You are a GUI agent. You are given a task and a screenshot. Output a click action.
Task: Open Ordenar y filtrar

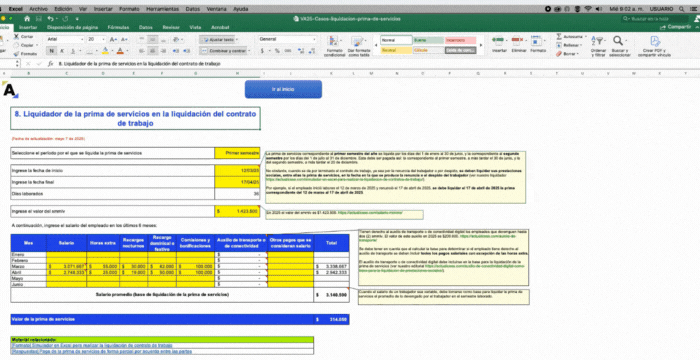point(598,46)
